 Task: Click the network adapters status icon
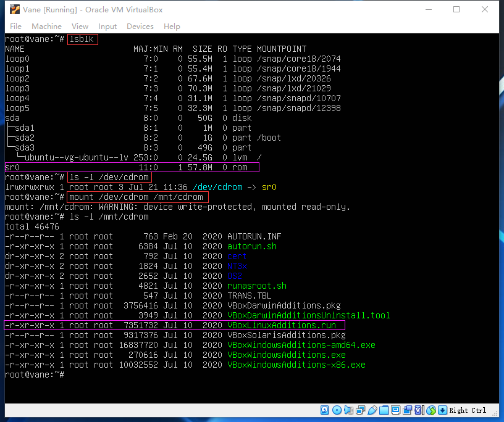coord(361,410)
